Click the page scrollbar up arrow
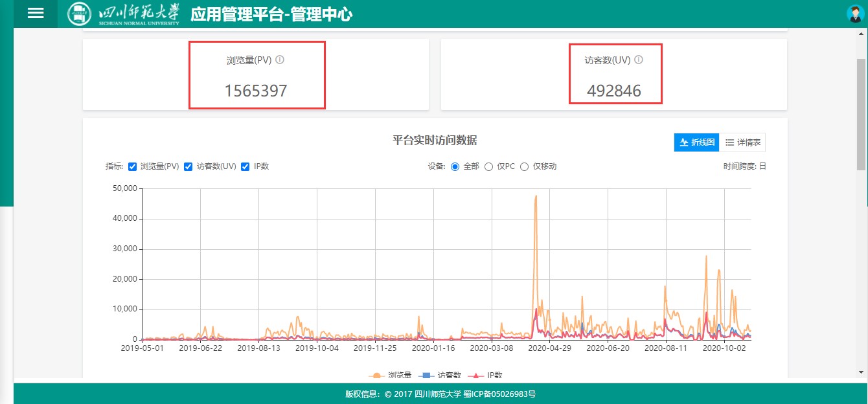Viewport: 868px width, 404px height. click(862, 32)
